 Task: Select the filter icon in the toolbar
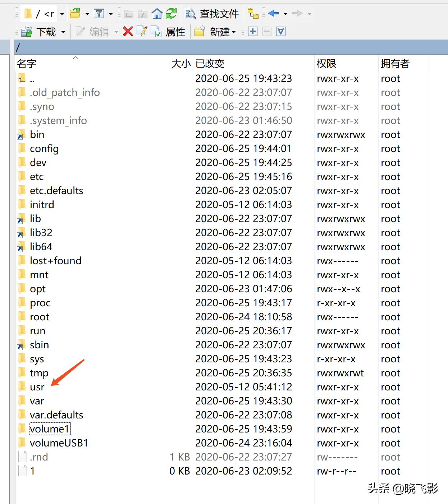(99, 13)
